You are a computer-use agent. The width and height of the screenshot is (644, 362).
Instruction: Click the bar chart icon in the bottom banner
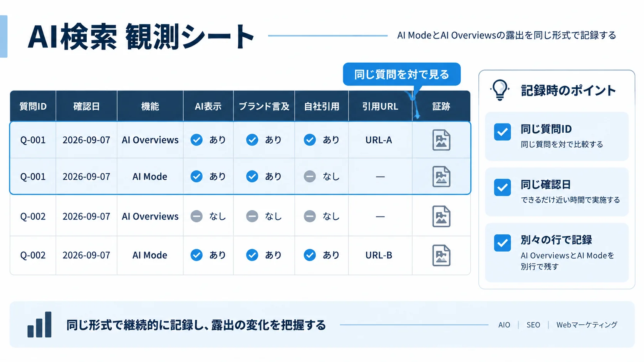39,325
